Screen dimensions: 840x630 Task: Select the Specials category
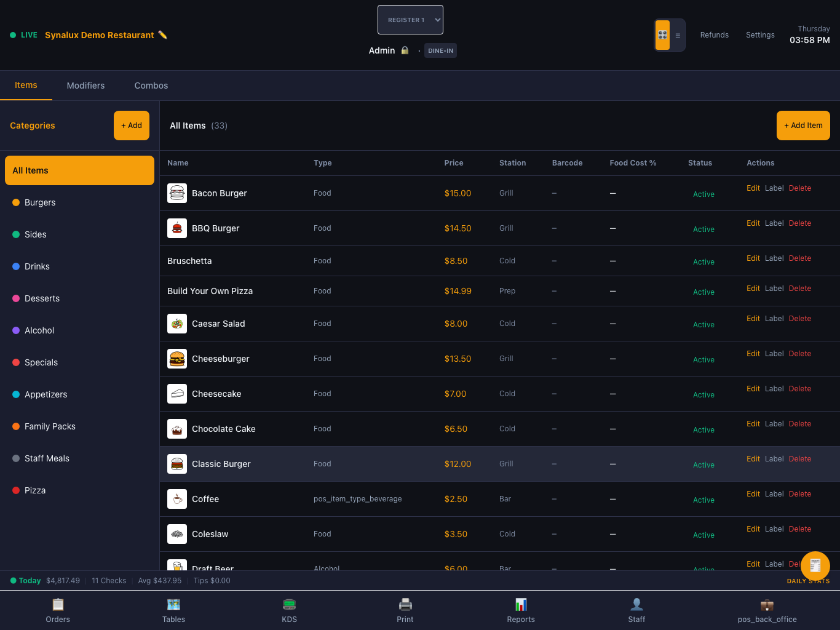point(79,362)
